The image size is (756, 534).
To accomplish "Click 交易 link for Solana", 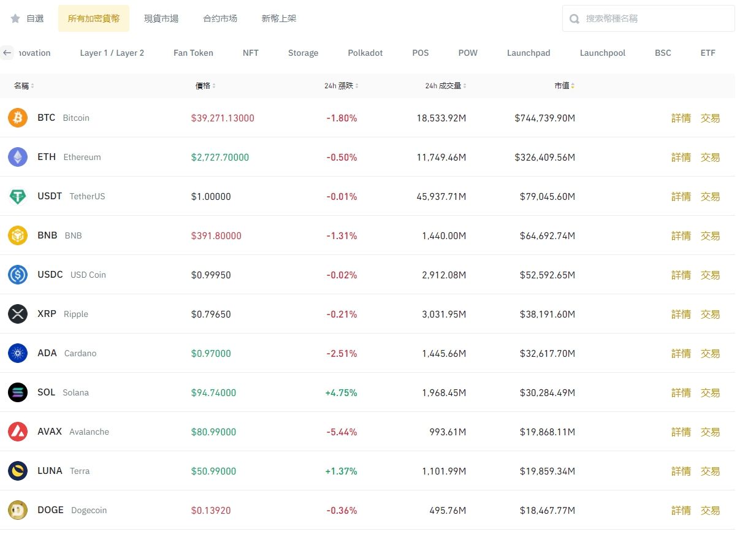I will (x=710, y=393).
